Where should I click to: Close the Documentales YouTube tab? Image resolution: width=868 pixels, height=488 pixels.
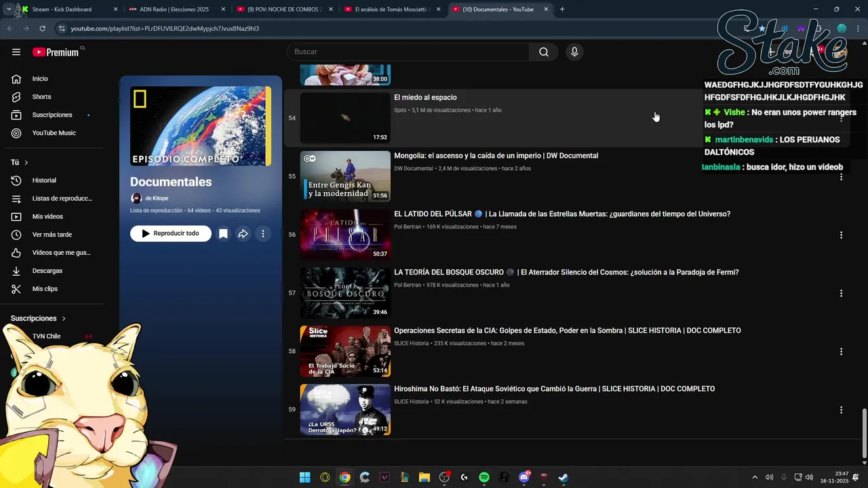click(x=546, y=9)
